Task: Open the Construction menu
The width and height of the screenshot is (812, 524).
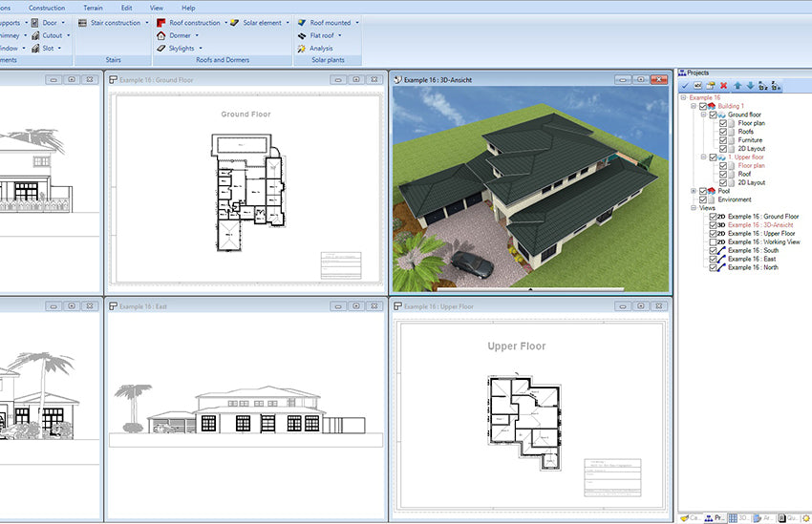Action: (47, 8)
